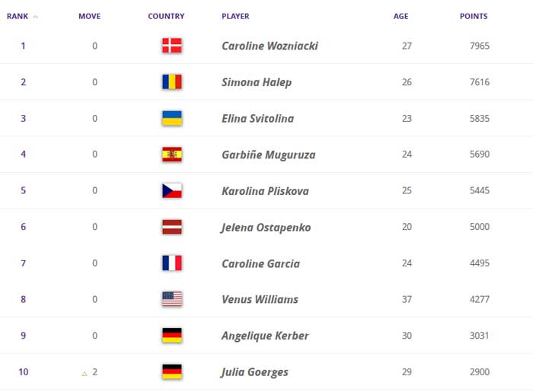Click USA flag icon beside Venus Williams

[x=171, y=299]
